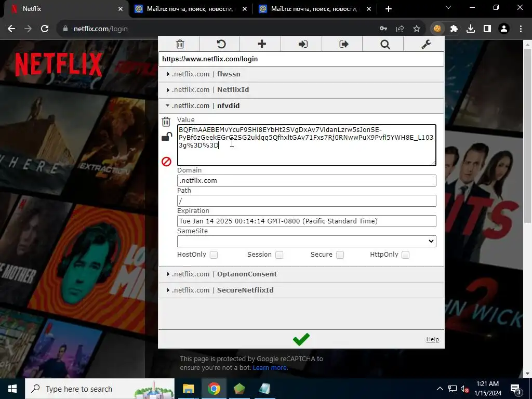Screen dimensions: 532x399
Task: Go back to the previous page
Action: pos(11,29)
